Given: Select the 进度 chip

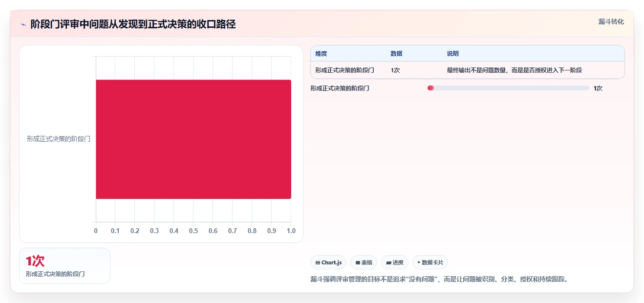Looking at the screenshot, I should (395, 262).
